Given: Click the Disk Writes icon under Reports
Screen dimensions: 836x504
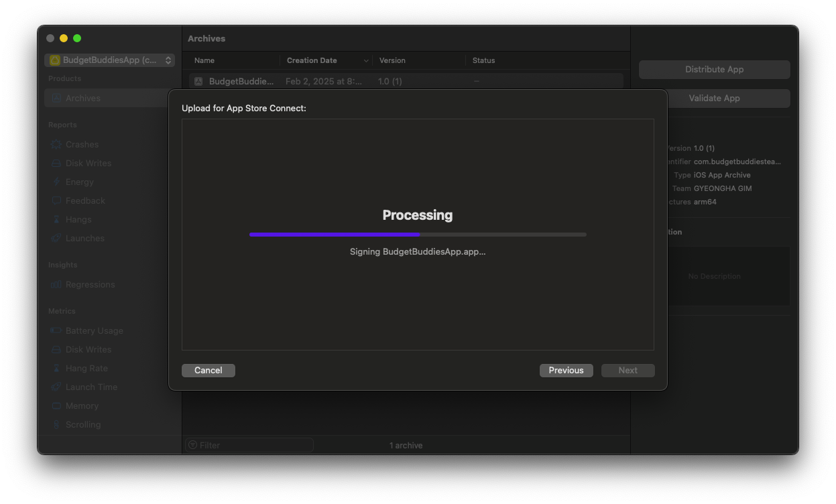Looking at the screenshot, I should (x=56, y=163).
